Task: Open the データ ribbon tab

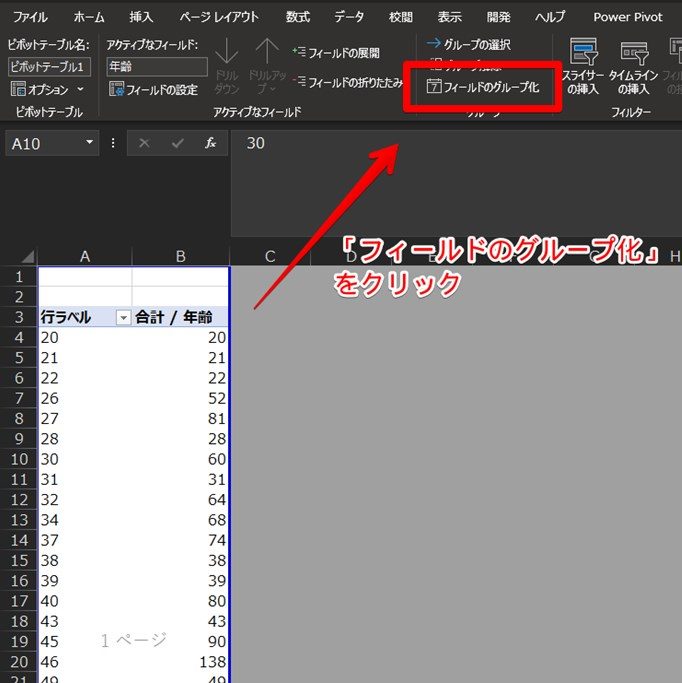Action: pyautogui.click(x=349, y=17)
